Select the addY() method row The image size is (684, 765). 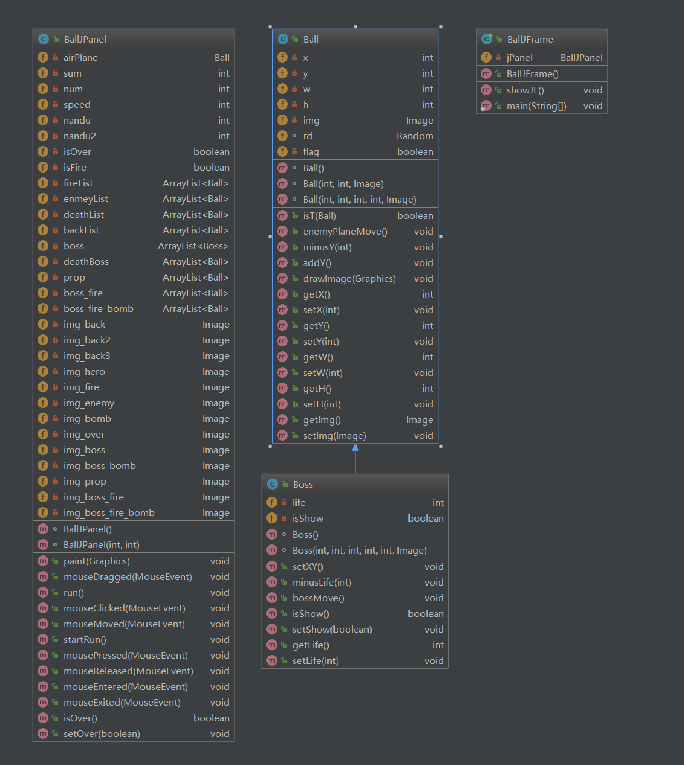[355, 263]
